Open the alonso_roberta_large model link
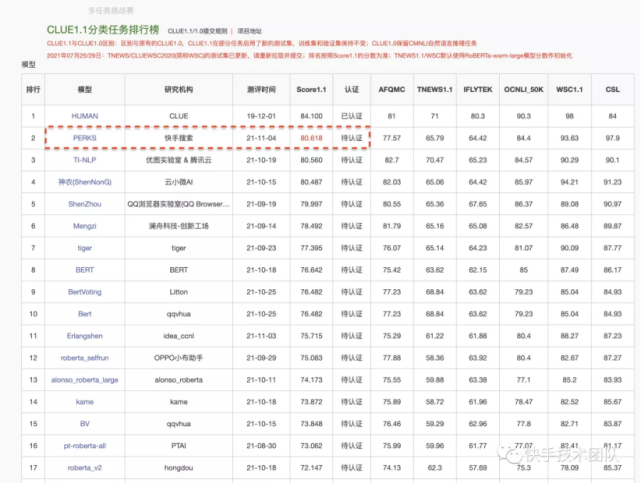Viewport: 641px width, 483px height. (85, 380)
